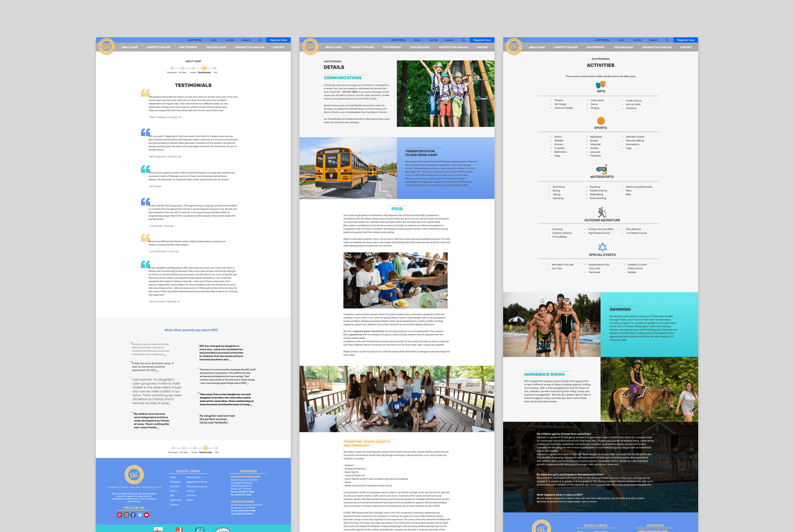Screen dimensions: 794x532
Task: Click EKC logo in Activities page header
Action: tap(514, 47)
